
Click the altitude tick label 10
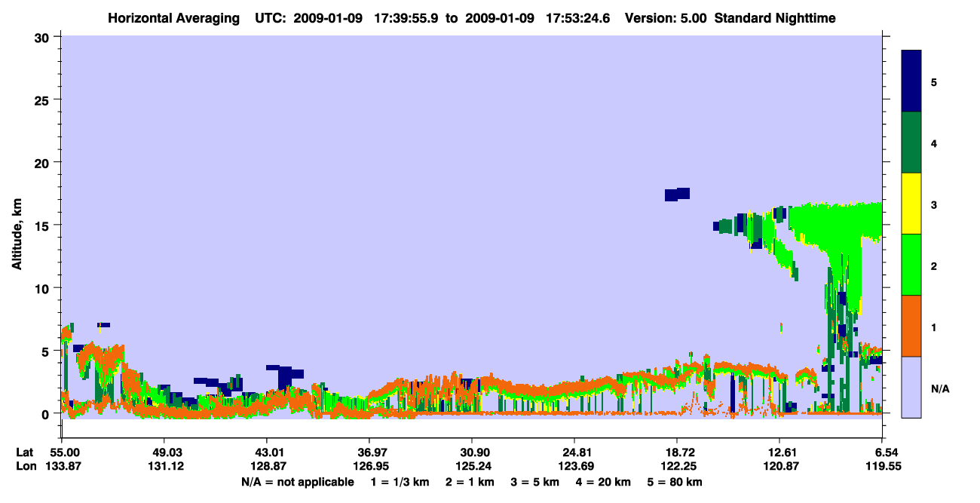tap(44, 288)
